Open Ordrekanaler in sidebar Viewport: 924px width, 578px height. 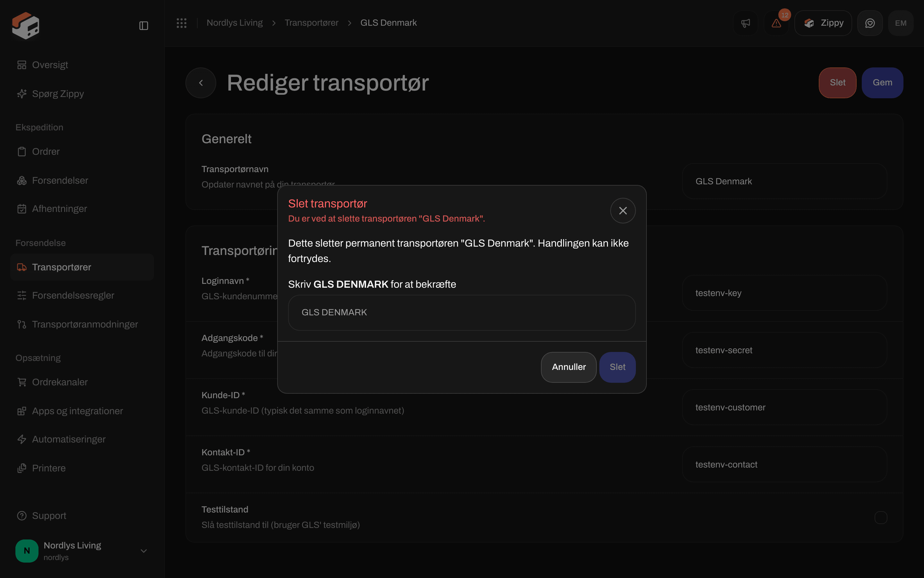tap(82, 382)
